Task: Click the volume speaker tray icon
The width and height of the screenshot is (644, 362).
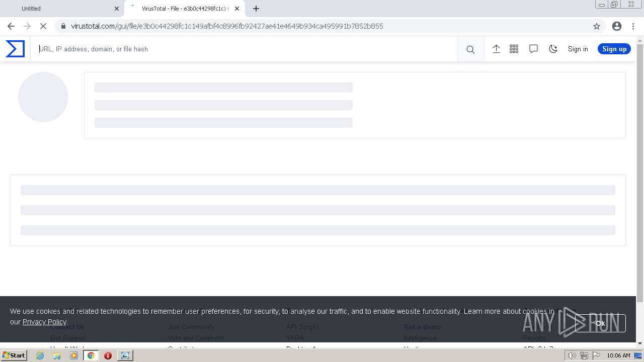Action: [x=573, y=355]
